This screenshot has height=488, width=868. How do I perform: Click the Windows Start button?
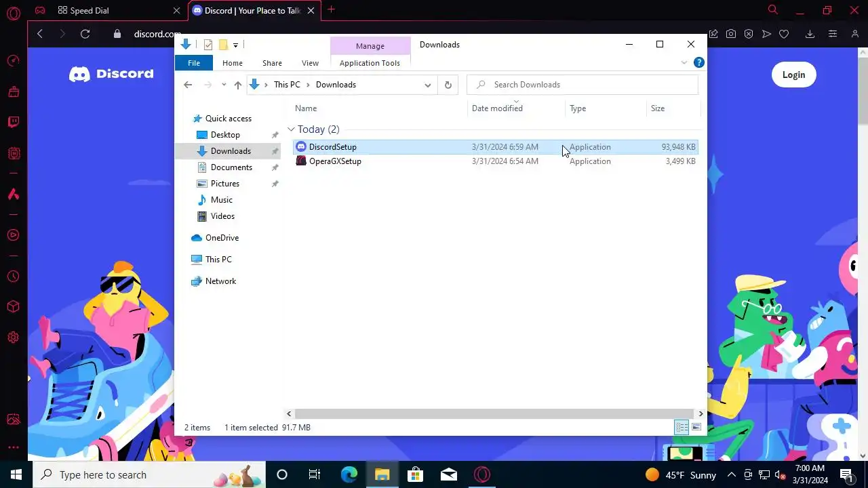[x=16, y=474]
